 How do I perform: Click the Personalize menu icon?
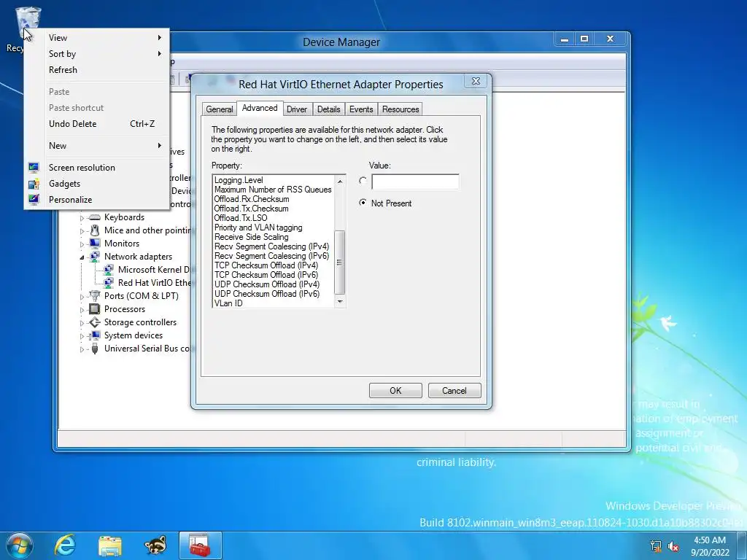click(34, 200)
